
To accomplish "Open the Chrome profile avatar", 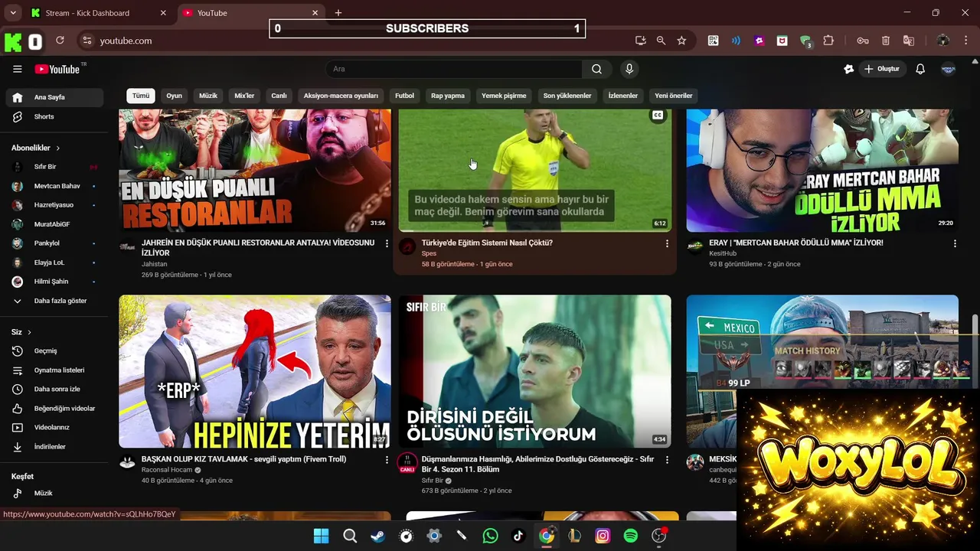I will tap(942, 41).
